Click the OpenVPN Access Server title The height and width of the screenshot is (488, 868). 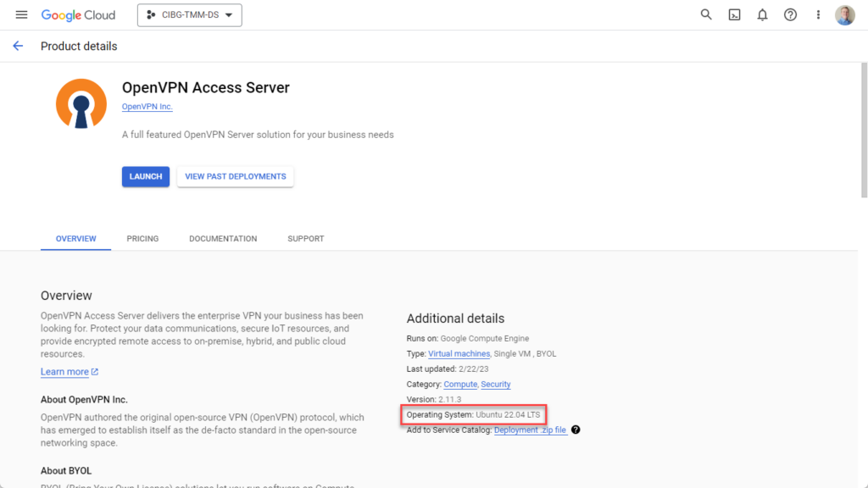[205, 87]
